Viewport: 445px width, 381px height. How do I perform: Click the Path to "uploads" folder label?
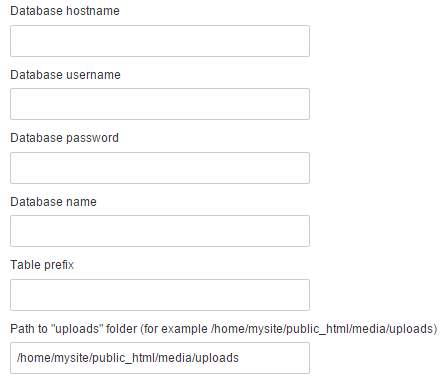click(224, 329)
